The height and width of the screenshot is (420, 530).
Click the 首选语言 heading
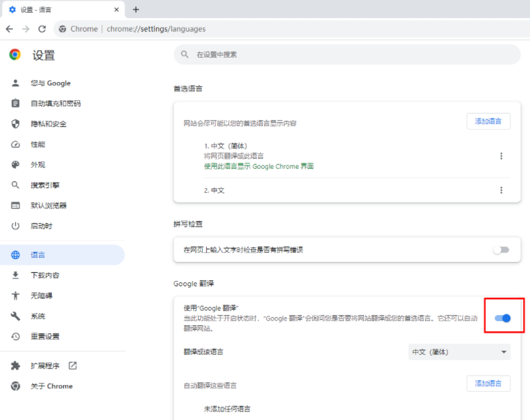[x=188, y=89]
